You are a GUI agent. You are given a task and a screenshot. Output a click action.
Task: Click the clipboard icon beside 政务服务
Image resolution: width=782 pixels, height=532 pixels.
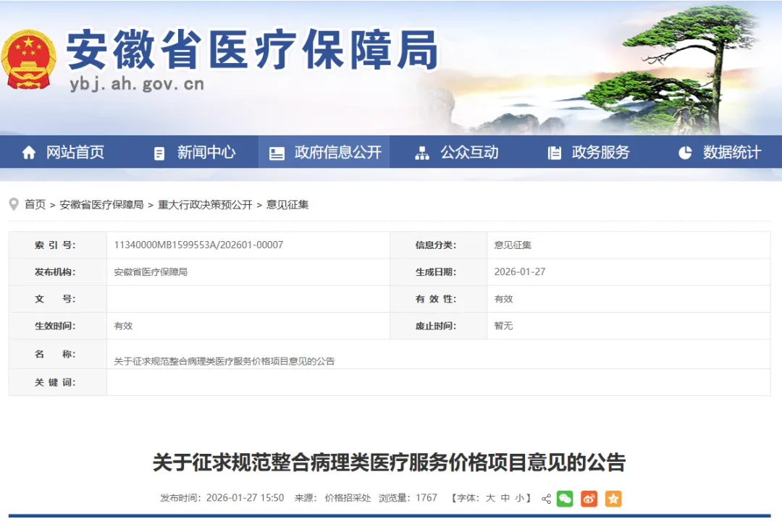point(554,153)
